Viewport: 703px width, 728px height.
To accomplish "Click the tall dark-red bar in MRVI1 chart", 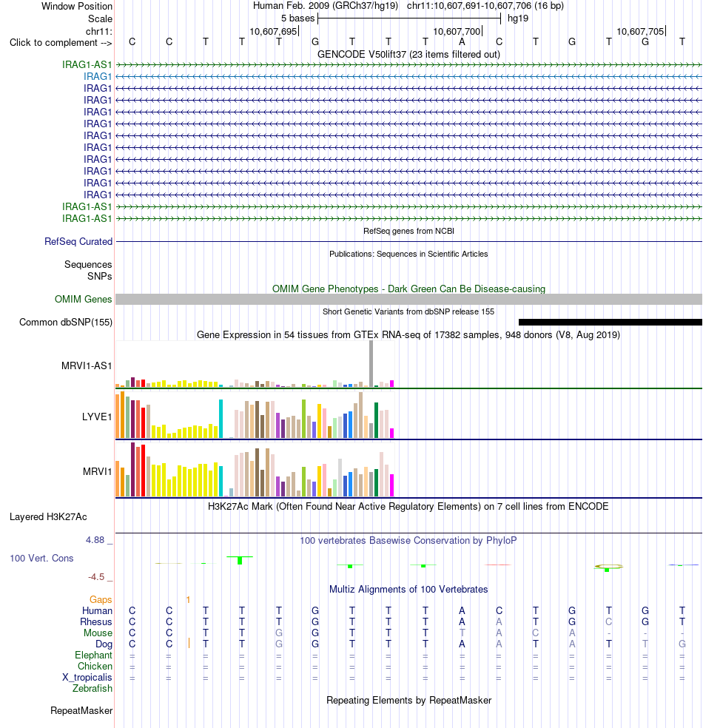I will (x=132, y=469).
